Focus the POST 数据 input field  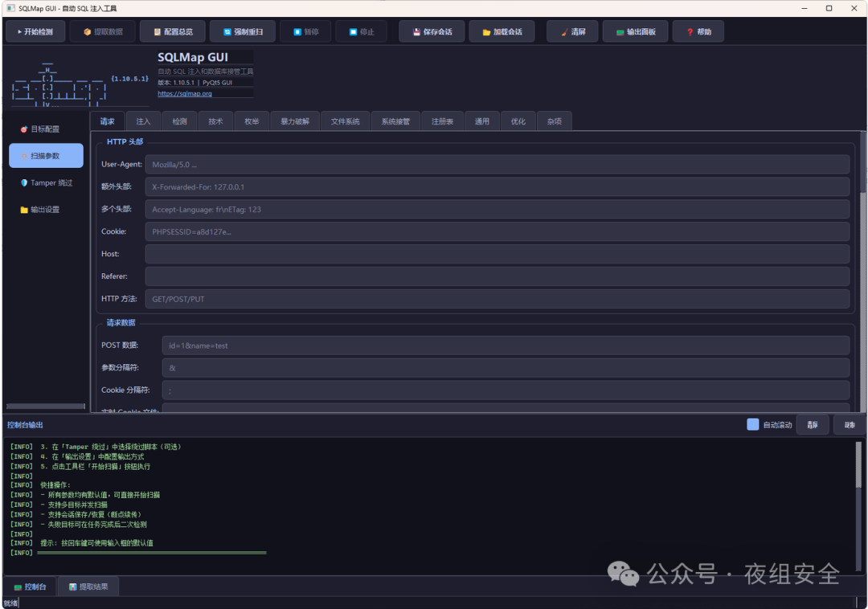click(x=506, y=345)
